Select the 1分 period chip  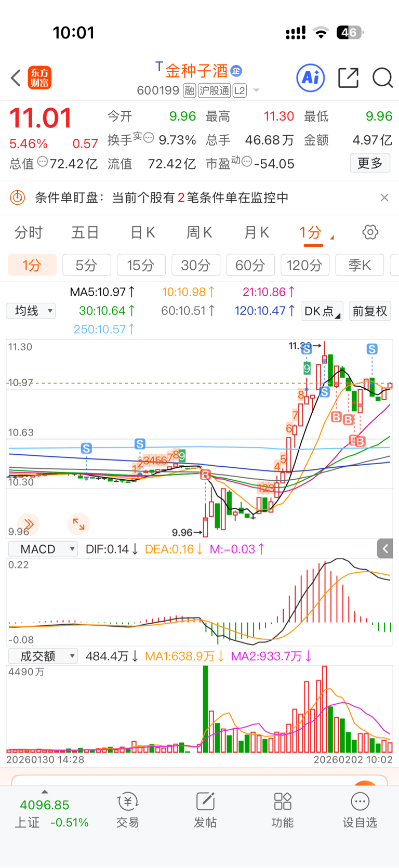(x=32, y=265)
